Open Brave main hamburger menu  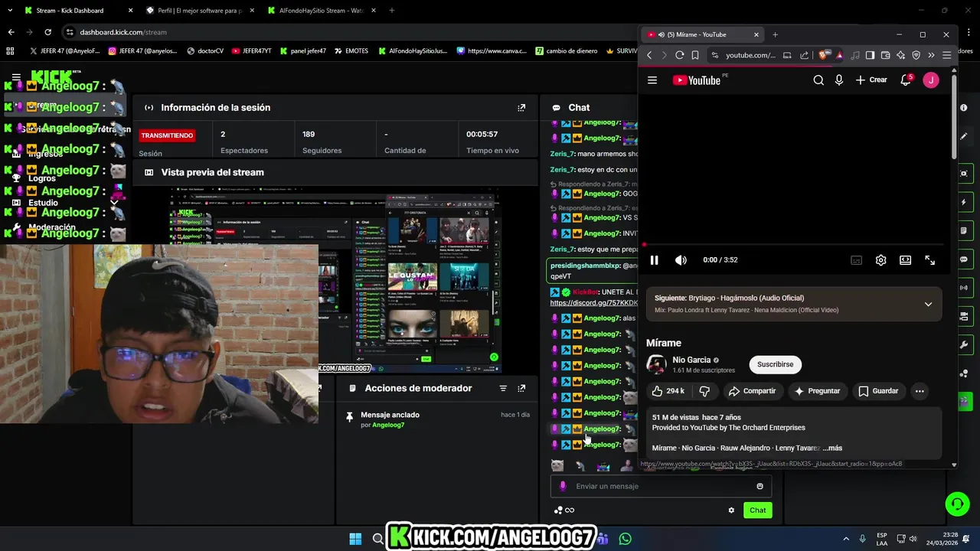coord(946,55)
